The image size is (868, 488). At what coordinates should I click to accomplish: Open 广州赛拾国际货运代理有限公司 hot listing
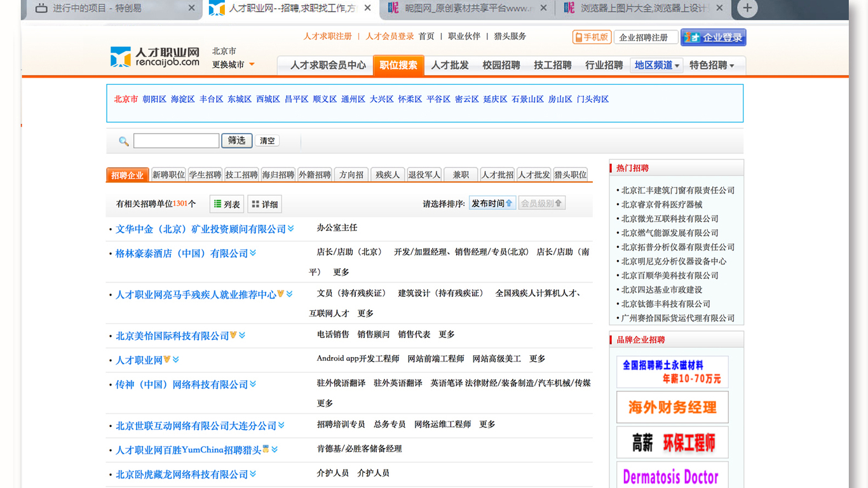[x=678, y=318]
